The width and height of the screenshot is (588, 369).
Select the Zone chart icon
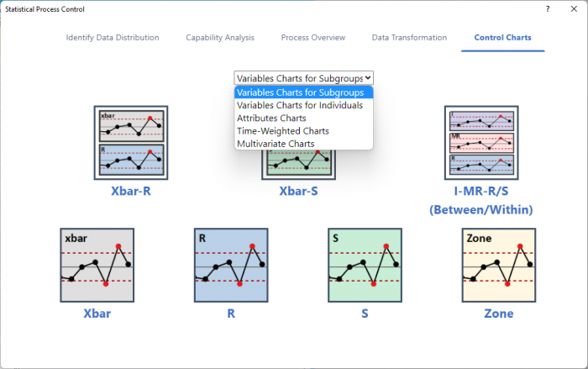click(498, 265)
